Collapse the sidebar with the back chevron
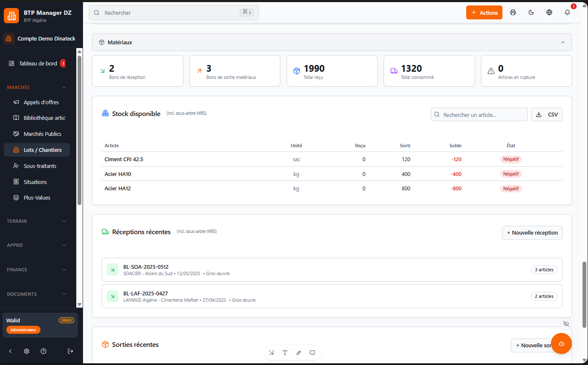The height and width of the screenshot is (365, 588). 11,351
